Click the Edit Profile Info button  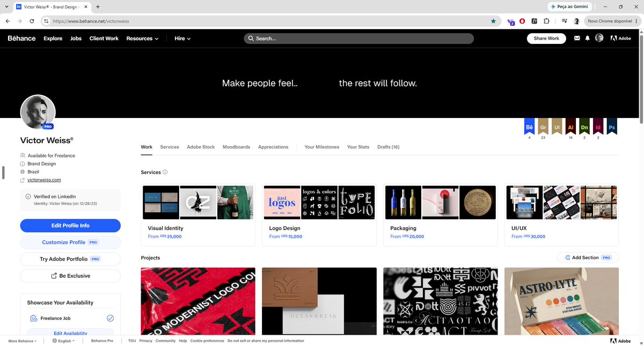[x=70, y=225]
